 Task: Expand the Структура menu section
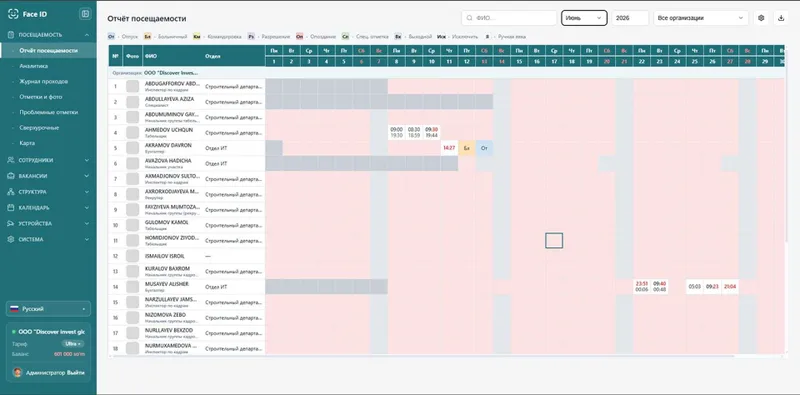point(87,192)
